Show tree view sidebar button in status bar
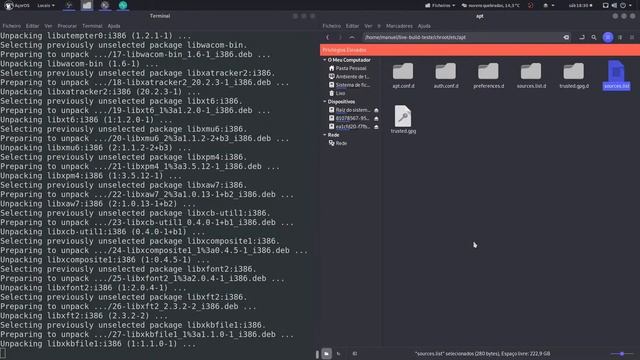Screen dimensions: 640x360 point(338,353)
